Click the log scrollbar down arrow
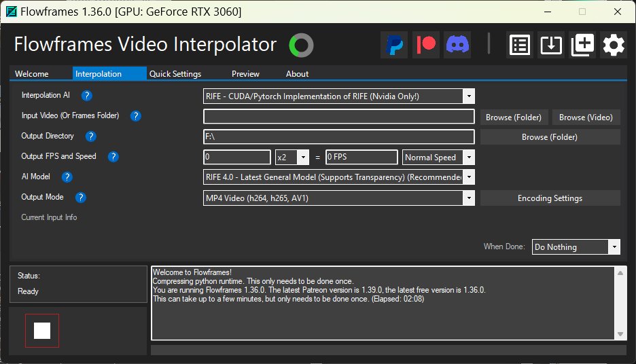The image size is (636, 364). pos(620,334)
